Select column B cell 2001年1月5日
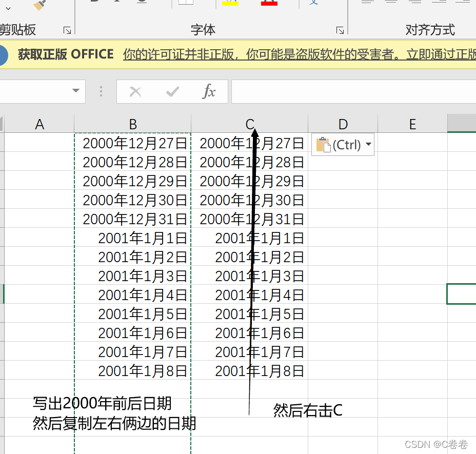This screenshot has width=476, height=454. click(x=133, y=313)
